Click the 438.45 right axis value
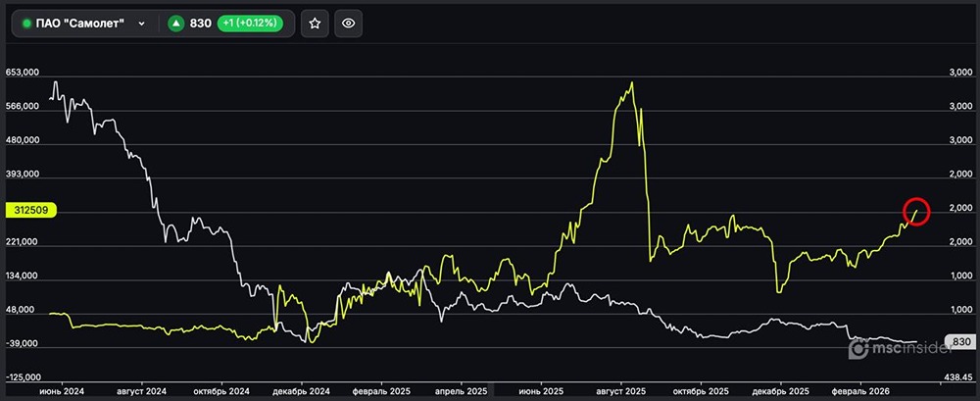Viewport: 980px width, 401px height. pos(959,376)
